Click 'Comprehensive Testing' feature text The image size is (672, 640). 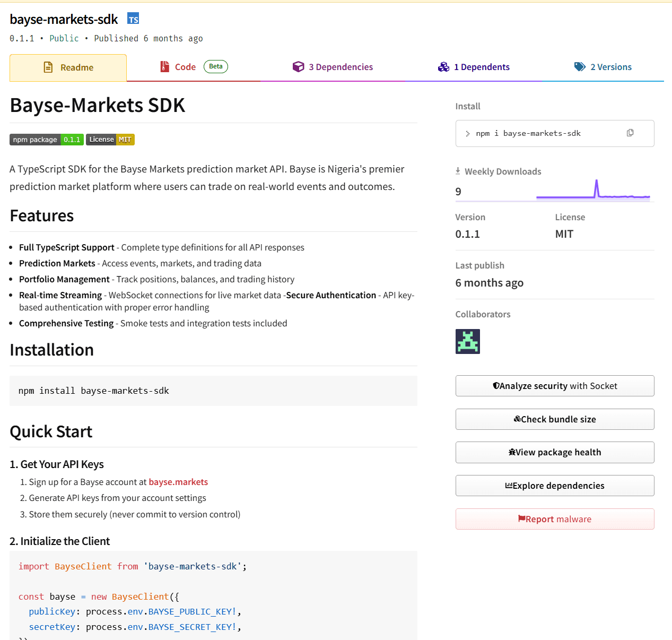point(66,323)
